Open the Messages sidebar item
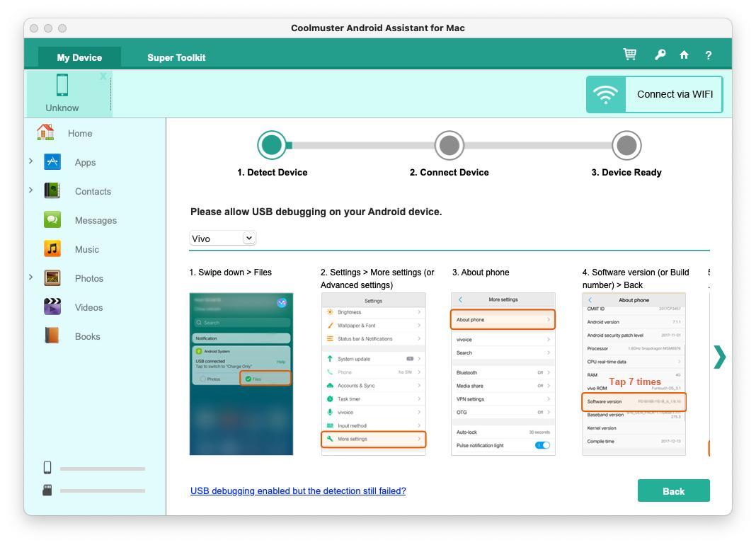 click(96, 220)
